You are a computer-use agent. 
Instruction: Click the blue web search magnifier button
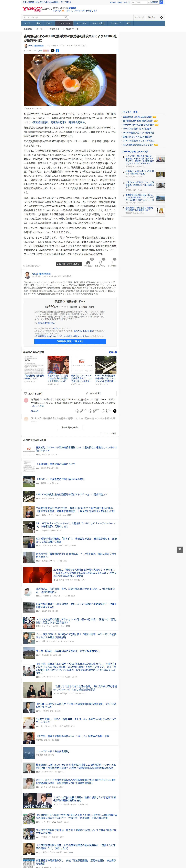pos(161,2)
